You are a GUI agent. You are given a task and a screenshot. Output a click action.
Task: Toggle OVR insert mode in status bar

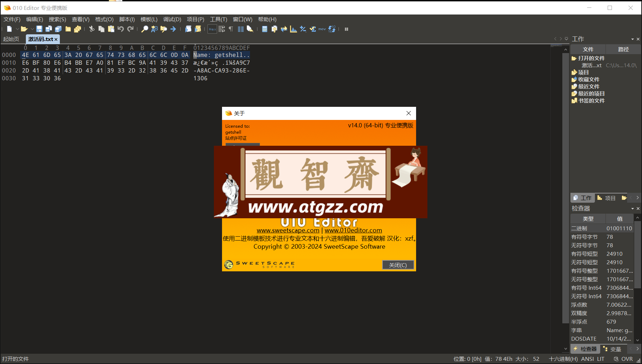tap(627, 359)
